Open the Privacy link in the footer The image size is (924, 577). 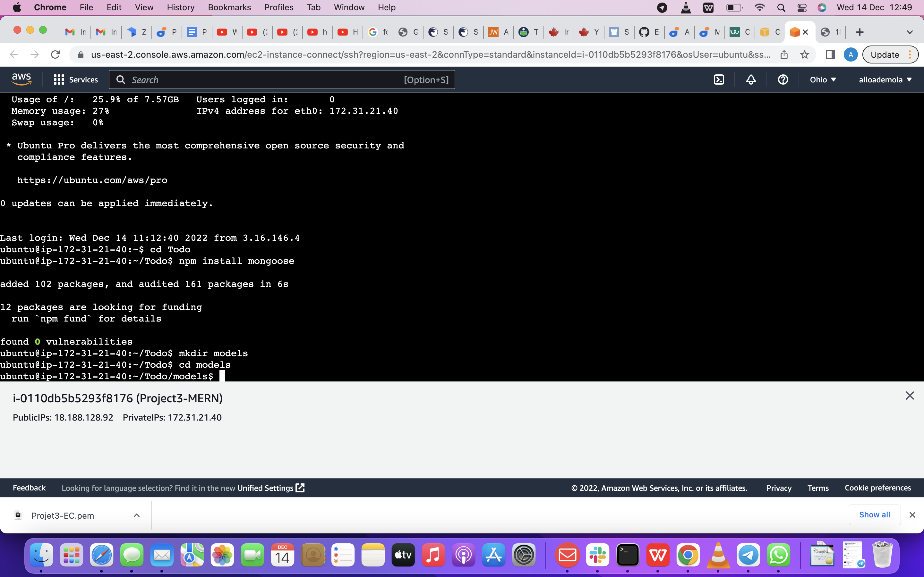(x=779, y=488)
